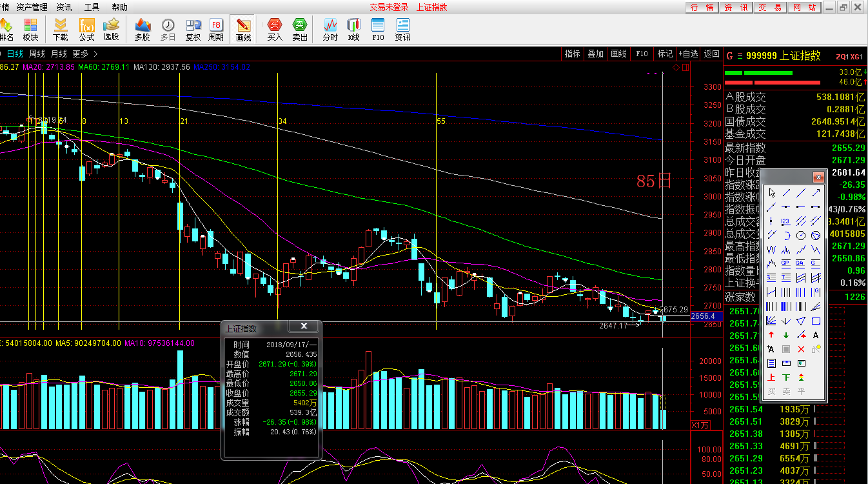This screenshot has height=484, width=868.
Task: Click the 资讯 button at top right
Action: [735, 8]
